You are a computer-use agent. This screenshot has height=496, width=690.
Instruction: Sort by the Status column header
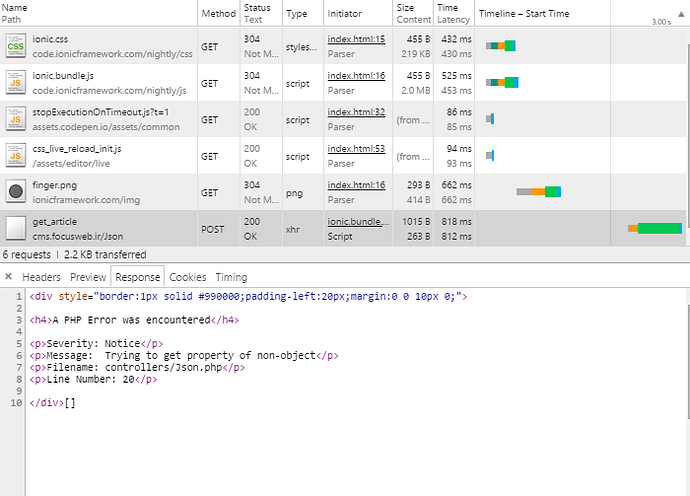coord(261,13)
